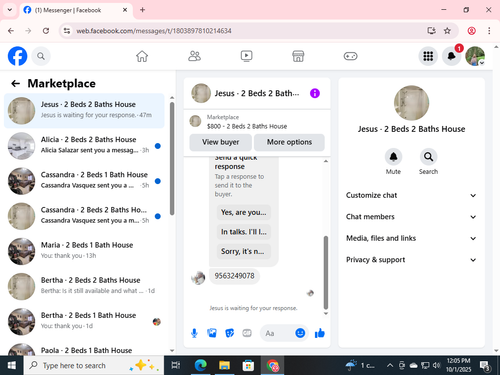This screenshot has width=500, height=375.
Task: Click the View buyer button
Action: [x=220, y=142]
